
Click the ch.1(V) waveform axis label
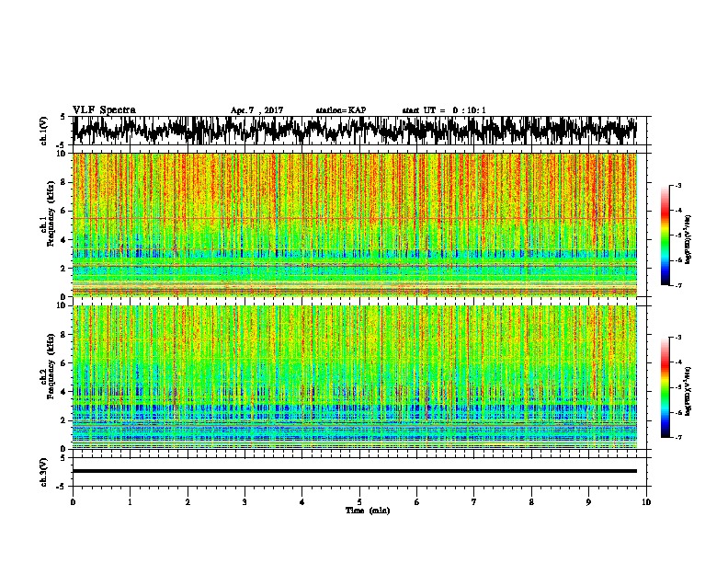click(44, 131)
